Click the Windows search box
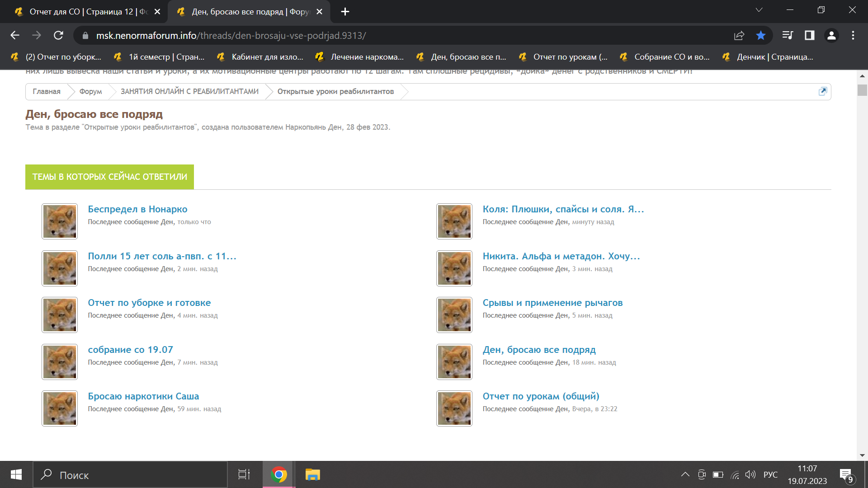Image resolution: width=868 pixels, height=488 pixels. pyautogui.click(x=130, y=475)
